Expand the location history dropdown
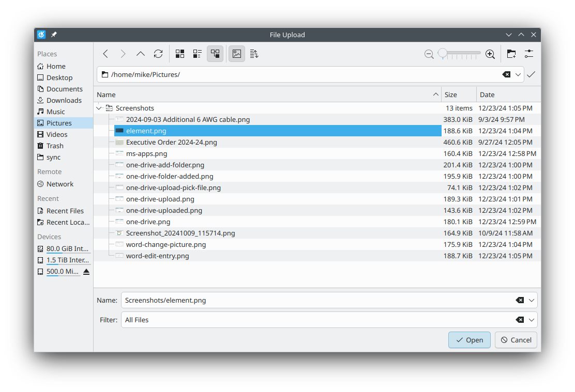Viewport: 575px width, 392px height. 518,74
